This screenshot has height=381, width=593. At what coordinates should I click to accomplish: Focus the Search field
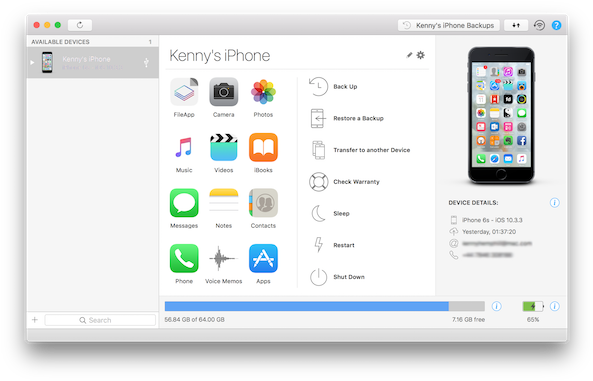(100, 320)
